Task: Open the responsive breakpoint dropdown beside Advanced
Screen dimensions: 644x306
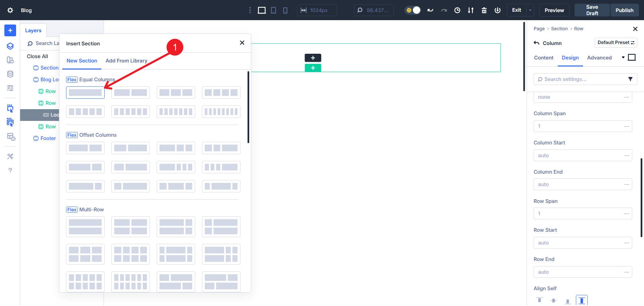Action: (x=623, y=57)
